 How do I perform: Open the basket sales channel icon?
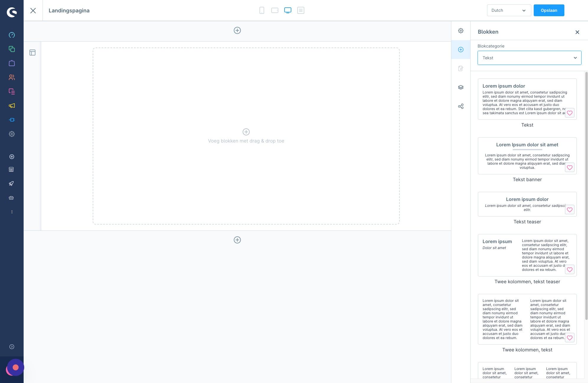coord(11,198)
